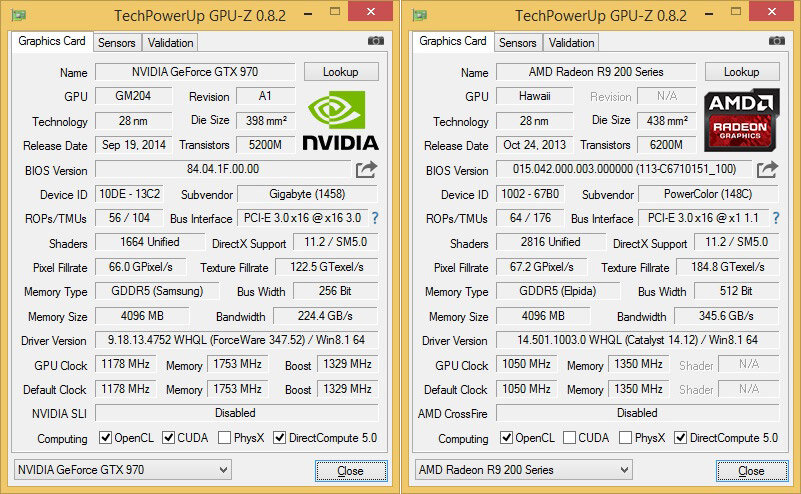Click the Close button in the AMD window

point(752,471)
